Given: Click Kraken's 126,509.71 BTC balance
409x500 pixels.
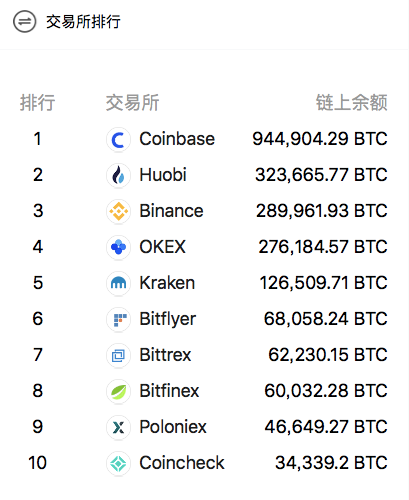Looking at the screenshot, I should (x=323, y=283).
